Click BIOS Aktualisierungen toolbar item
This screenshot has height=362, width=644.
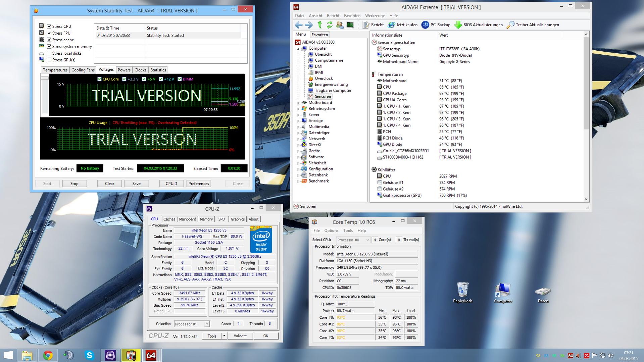tap(479, 25)
